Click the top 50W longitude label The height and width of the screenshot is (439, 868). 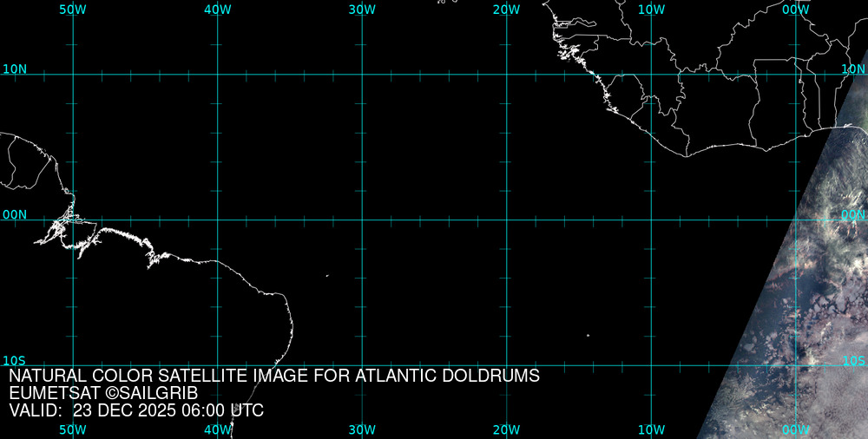(x=73, y=10)
